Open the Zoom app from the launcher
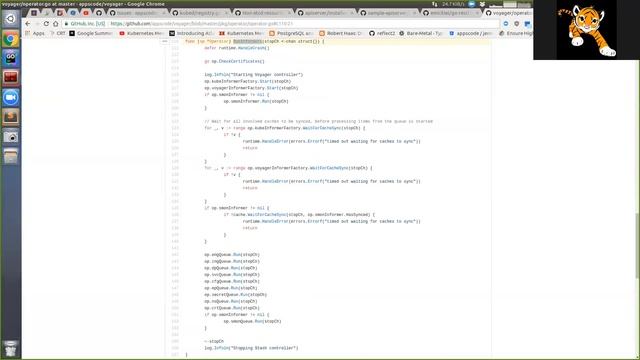The image size is (640, 360). [x=11, y=98]
